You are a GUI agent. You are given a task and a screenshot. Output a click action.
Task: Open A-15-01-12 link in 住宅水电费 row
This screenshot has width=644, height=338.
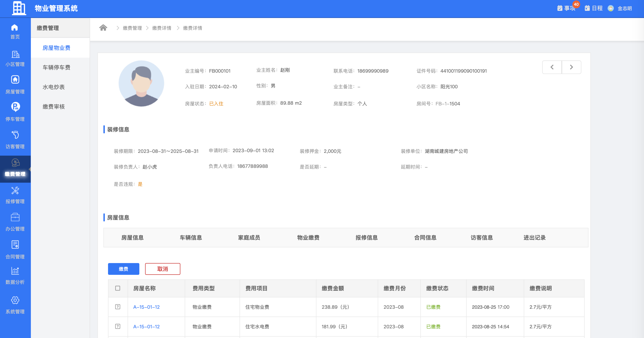(x=146, y=326)
